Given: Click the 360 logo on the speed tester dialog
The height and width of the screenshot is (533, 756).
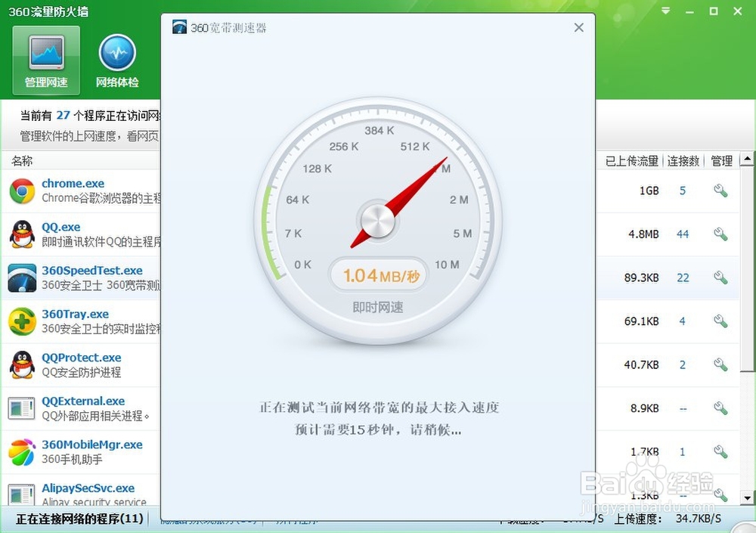Looking at the screenshot, I should pyautogui.click(x=180, y=26).
